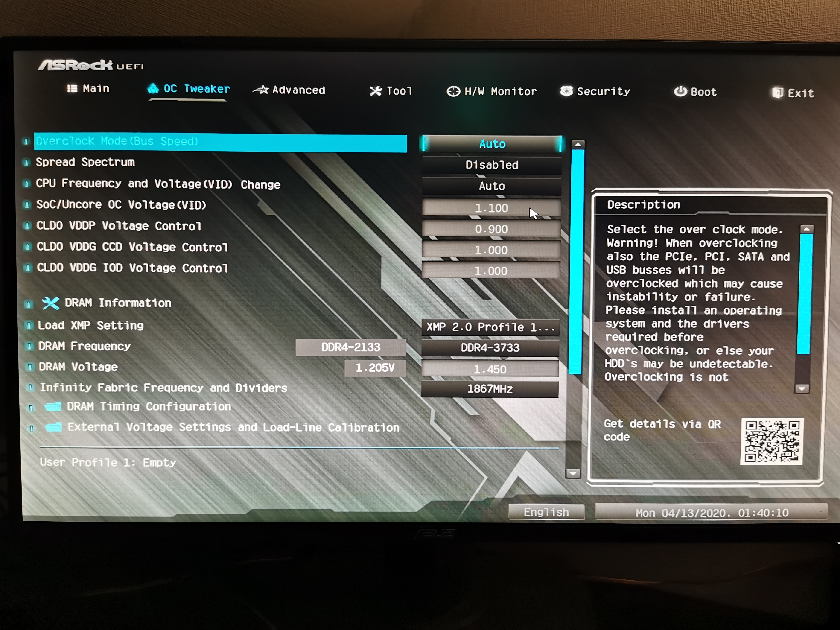Open DRAM Timing Configuration folder icon
Viewport: 840px width, 630px height.
pyautogui.click(x=53, y=407)
